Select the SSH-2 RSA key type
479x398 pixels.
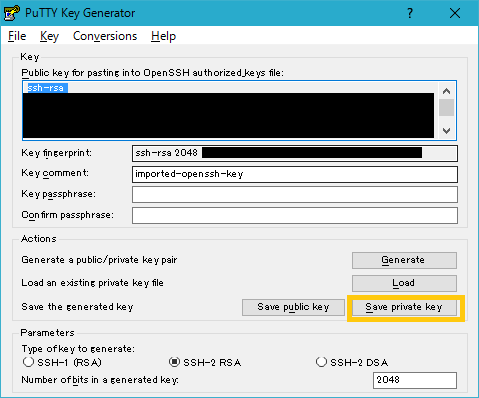point(174,362)
